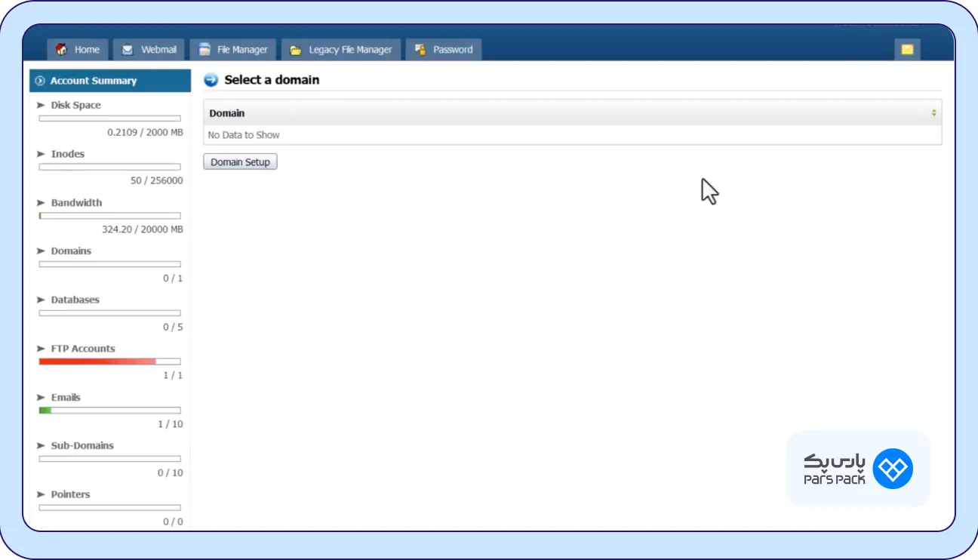
Task: Expand the Disk Space arrow
Action: point(41,106)
